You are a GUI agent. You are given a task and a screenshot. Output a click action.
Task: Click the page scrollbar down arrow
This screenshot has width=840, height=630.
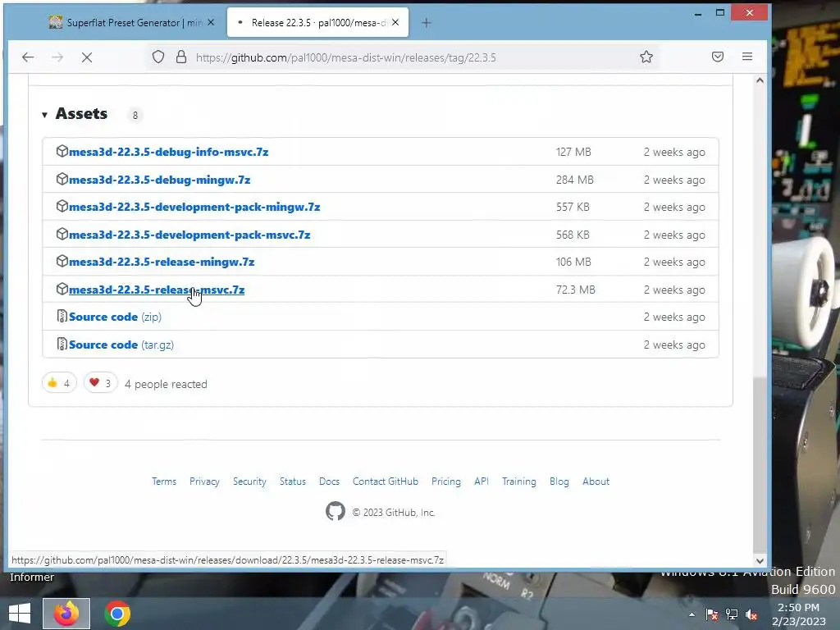coord(760,560)
